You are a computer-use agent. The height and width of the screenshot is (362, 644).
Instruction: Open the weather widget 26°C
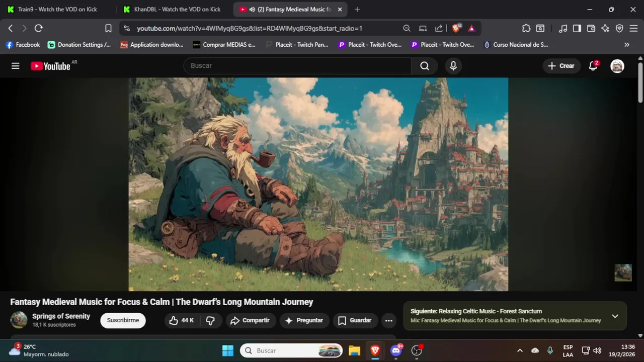[39, 350]
